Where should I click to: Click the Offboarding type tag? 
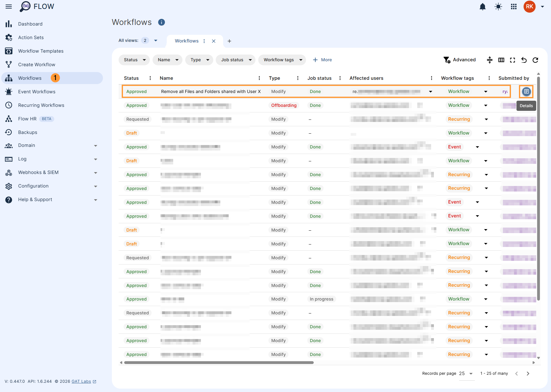(x=284, y=105)
